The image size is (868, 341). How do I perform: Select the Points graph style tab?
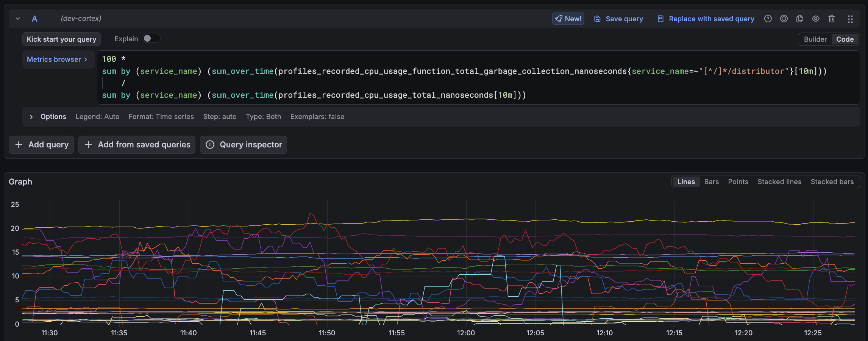pos(738,181)
